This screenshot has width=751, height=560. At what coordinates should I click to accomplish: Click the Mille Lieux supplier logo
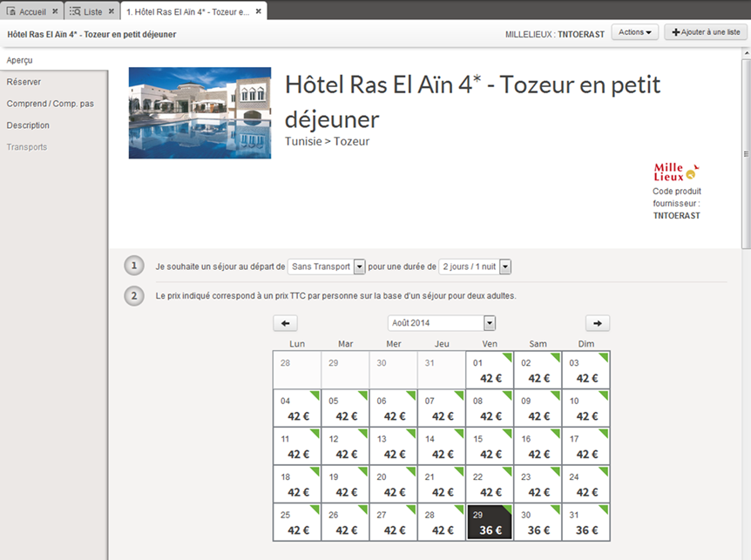[676, 171]
